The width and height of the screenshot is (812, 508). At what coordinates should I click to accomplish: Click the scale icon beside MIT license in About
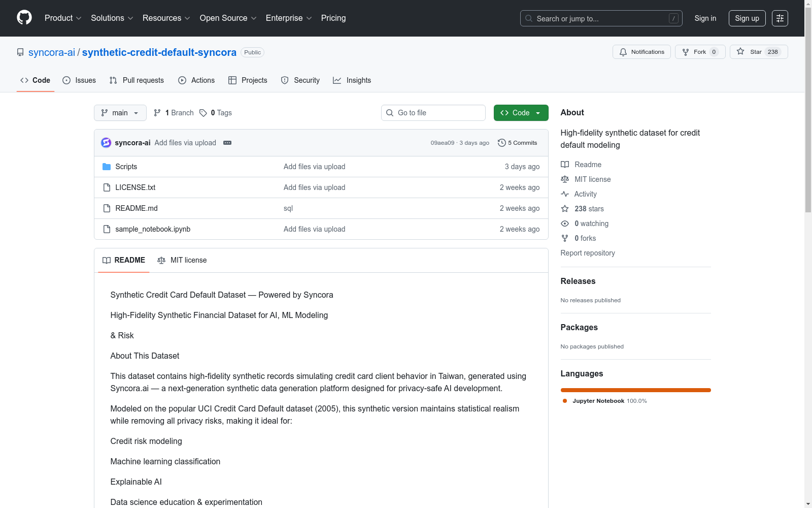[x=565, y=179]
